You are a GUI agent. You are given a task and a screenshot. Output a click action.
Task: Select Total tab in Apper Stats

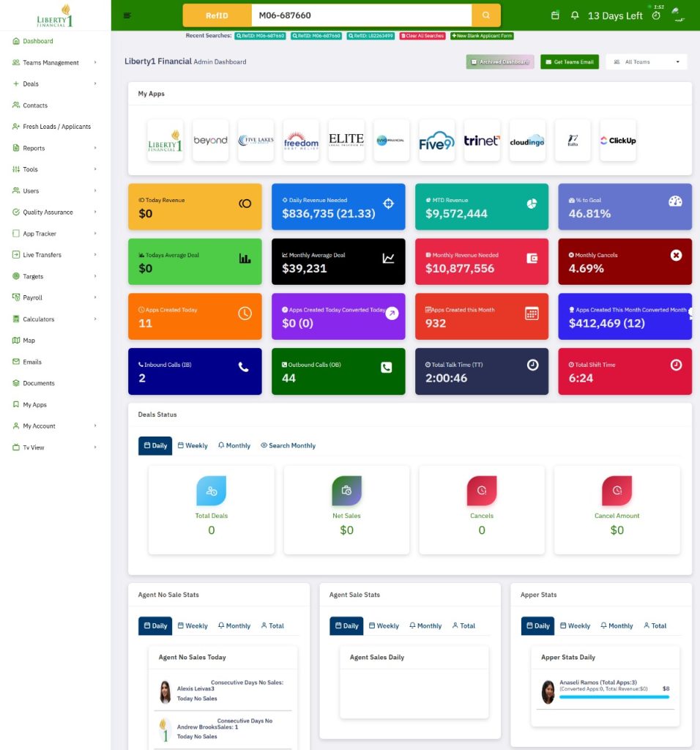click(x=655, y=626)
